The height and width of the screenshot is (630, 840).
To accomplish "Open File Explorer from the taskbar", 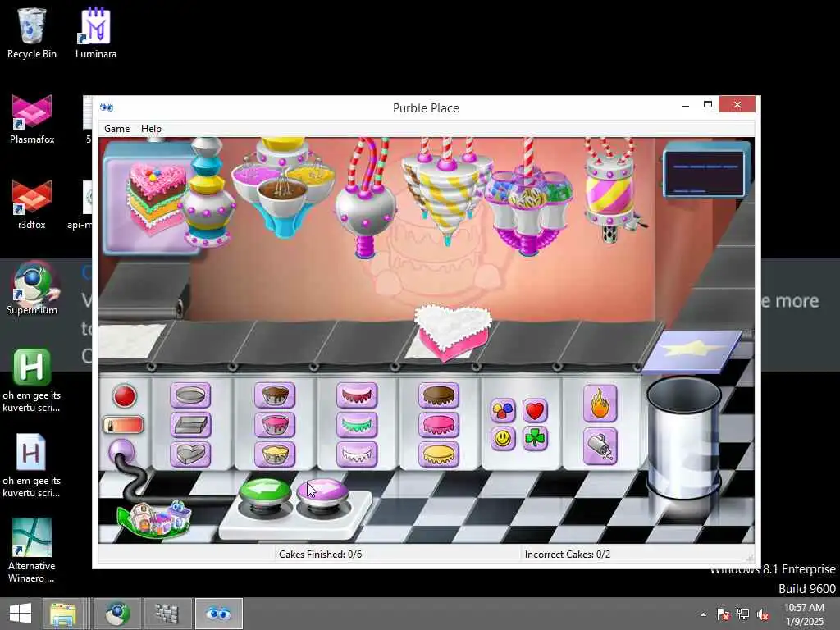I will point(63,614).
